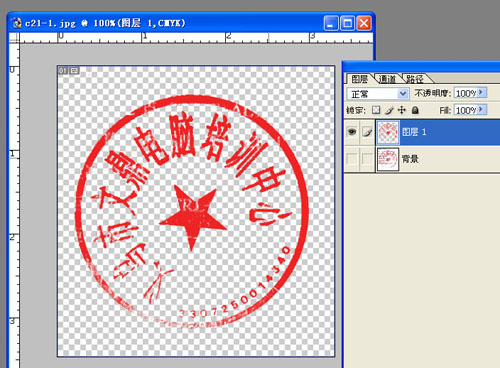The image size is (500, 368).
Task: Select the 图层 1 layer thumbnail
Action: pyautogui.click(x=388, y=132)
